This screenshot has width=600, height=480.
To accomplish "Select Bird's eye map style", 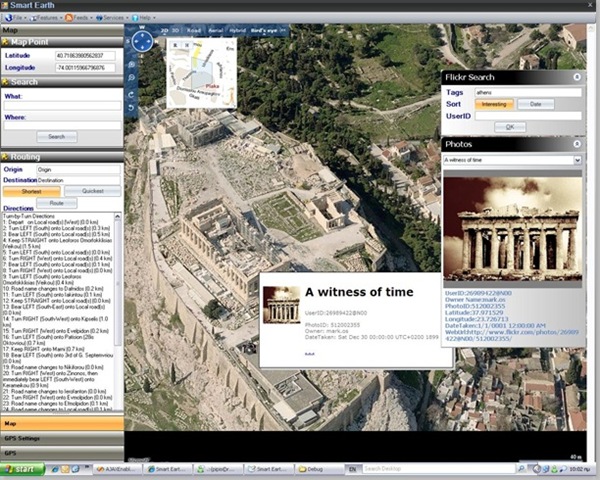I will click(264, 30).
